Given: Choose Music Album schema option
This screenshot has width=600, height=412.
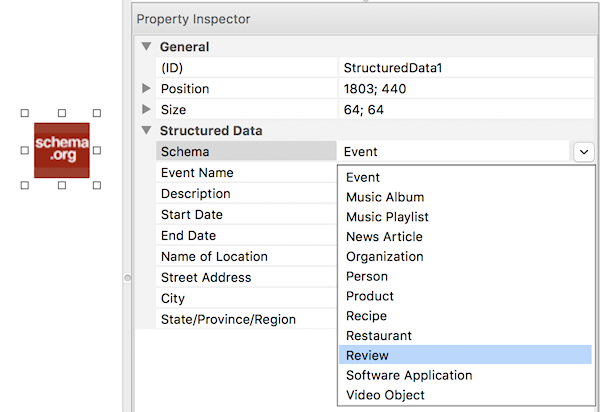Looking at the screenshot, I should 385,197.
